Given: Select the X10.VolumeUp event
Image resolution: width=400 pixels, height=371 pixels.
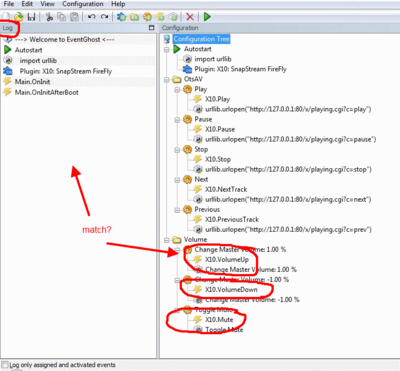Looking at the screenshot, I should point(227,259).
